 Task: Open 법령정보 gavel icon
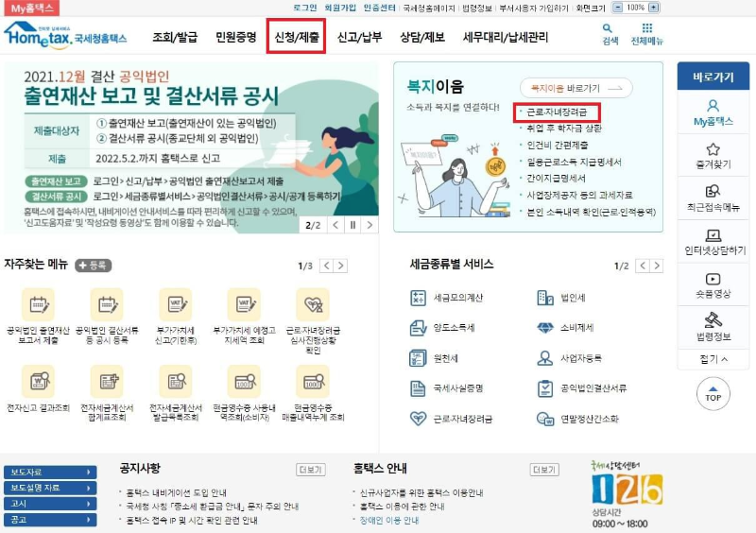point(713,319)
